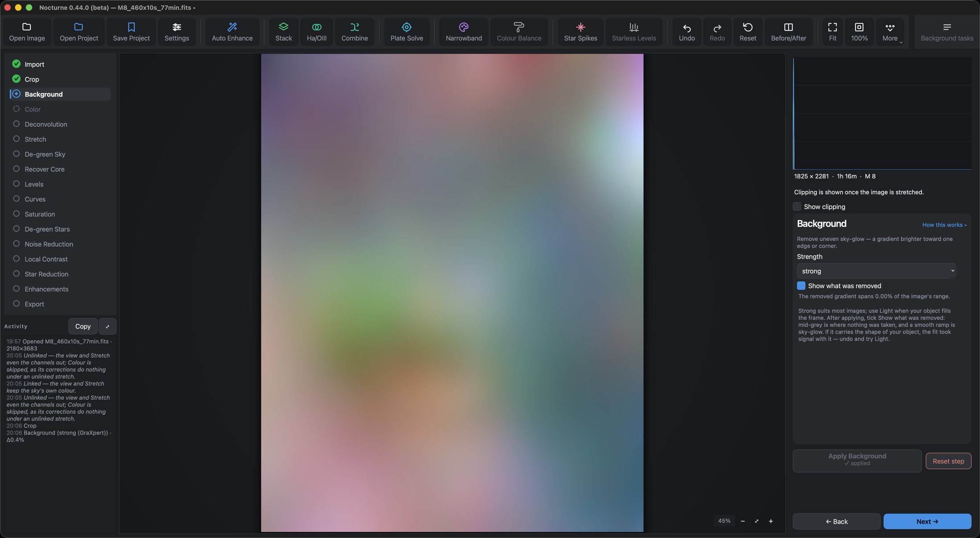Click the 45% zoom level readout
980x538 pixels.
click(724, 521)
